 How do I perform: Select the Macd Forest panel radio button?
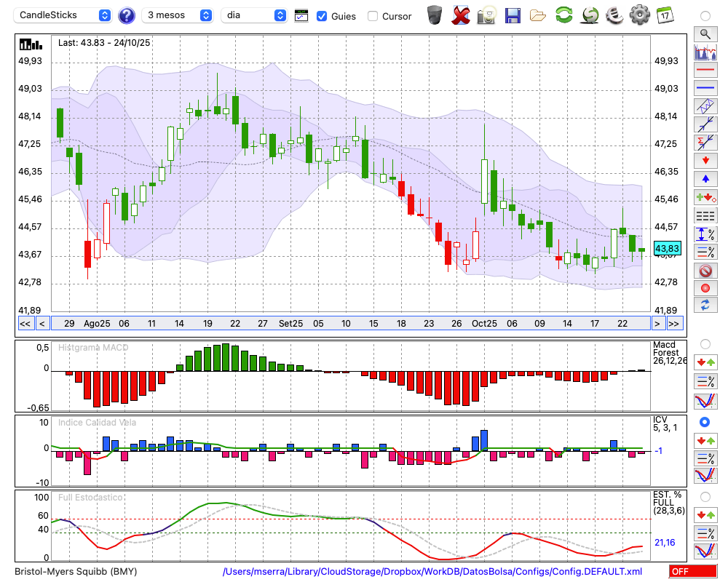705,343
